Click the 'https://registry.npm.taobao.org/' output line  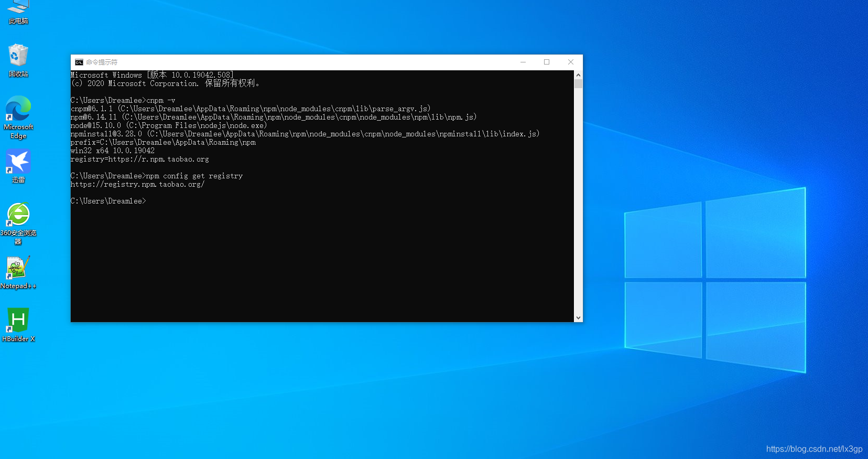click(x=138, y=184)
